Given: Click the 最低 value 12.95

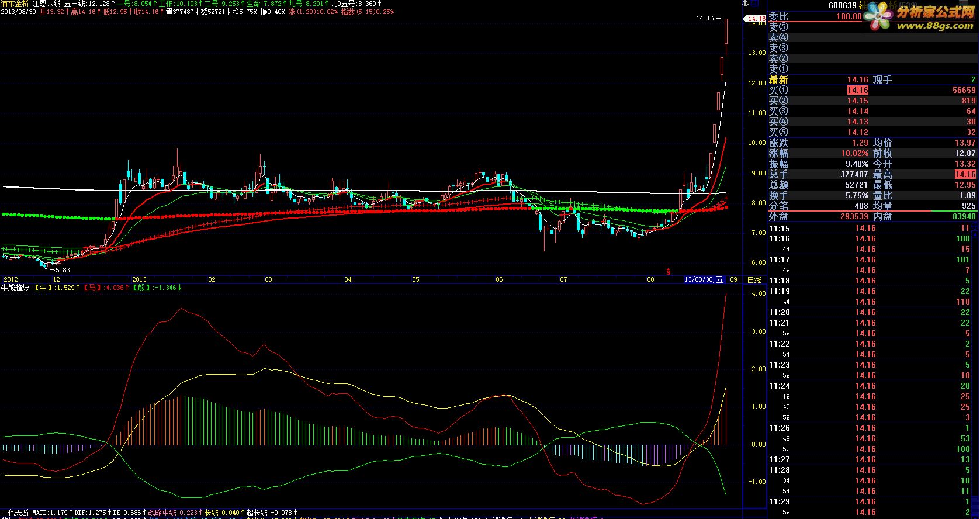Looking at the screenshot, I should (965, 185).
